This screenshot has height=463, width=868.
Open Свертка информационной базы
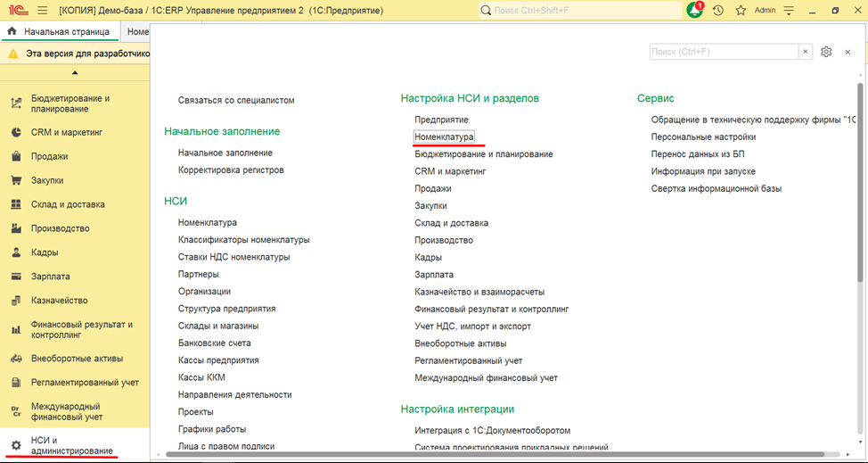pyautogui.click(x=717, y=188)
